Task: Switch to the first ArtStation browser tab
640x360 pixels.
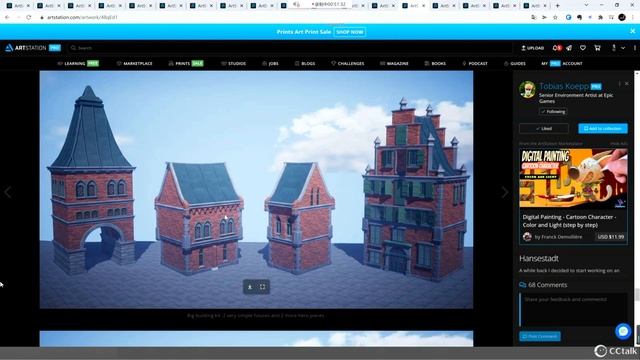Action: click(18, 6)
